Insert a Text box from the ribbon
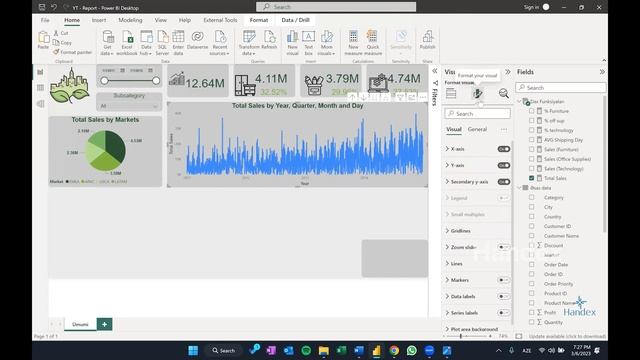Screen dimensions: 640x360 tap(309, 43)
